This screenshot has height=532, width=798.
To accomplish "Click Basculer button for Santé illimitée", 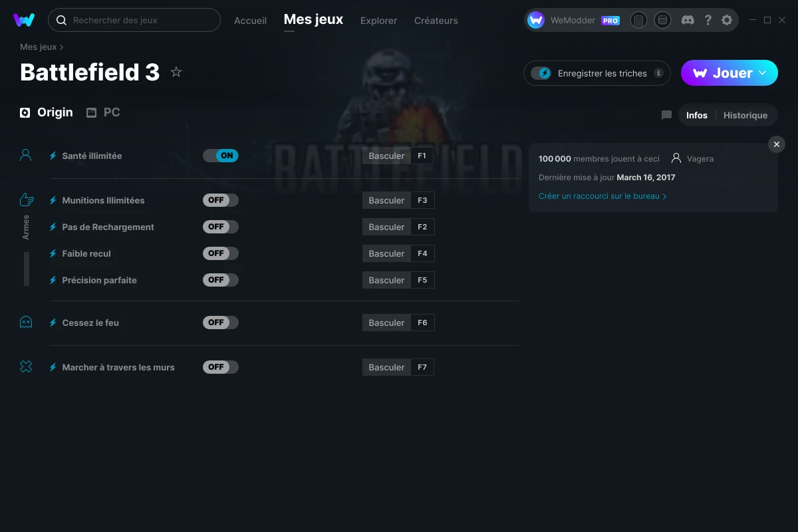I will click(386, 156).
